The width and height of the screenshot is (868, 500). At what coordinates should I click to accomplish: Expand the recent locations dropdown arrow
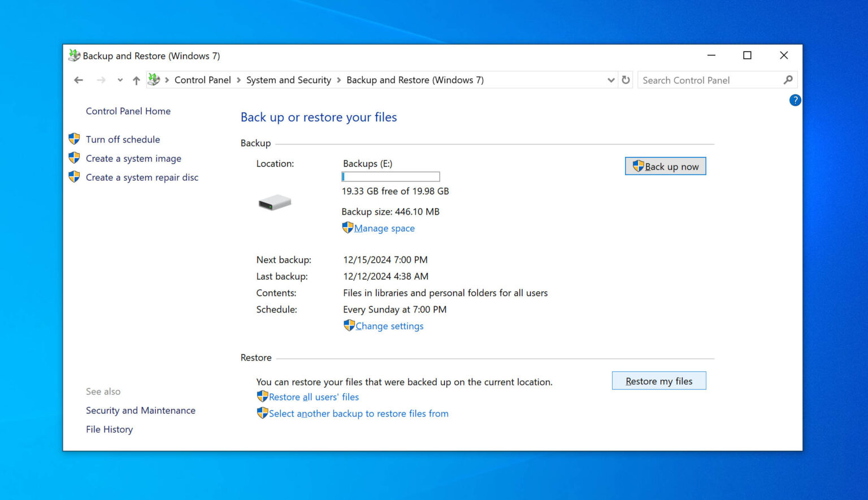click(x=120, y=80)
